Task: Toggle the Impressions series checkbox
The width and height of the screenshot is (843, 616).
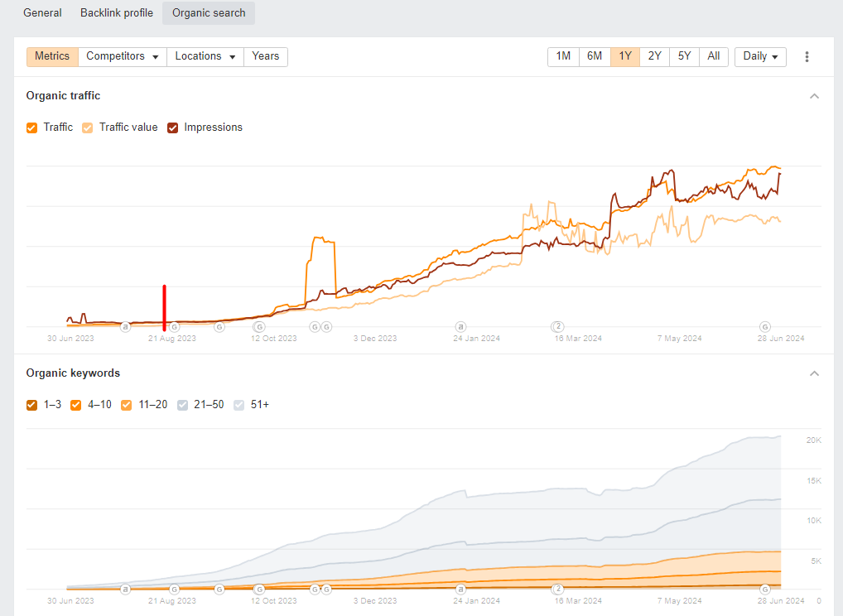Action: coord(173,128)
